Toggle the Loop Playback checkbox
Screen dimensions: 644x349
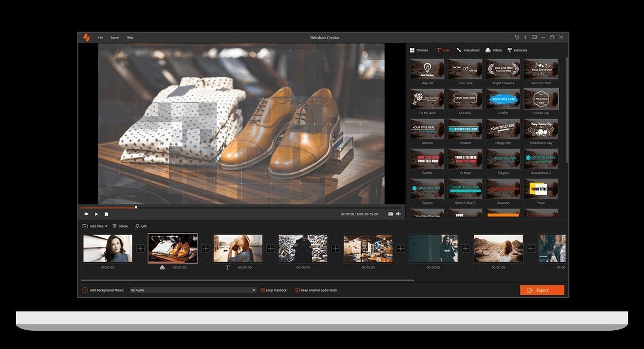[x=262, y=290]
